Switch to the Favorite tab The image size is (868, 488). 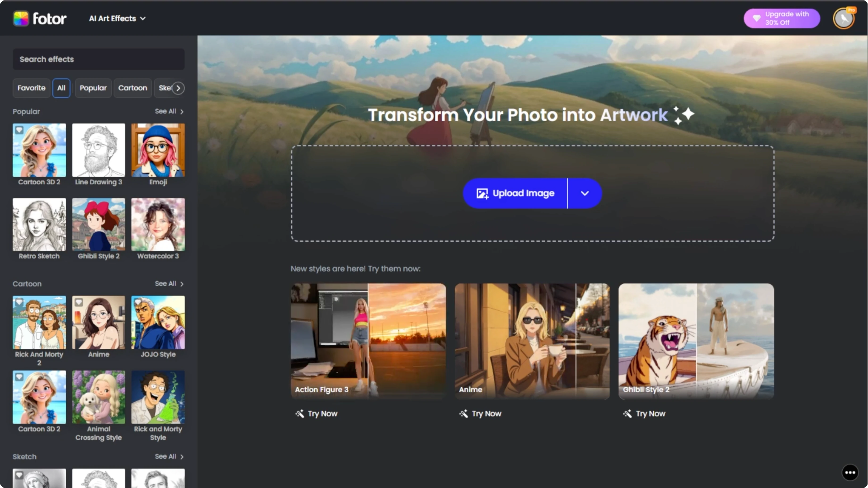[31, 88]
